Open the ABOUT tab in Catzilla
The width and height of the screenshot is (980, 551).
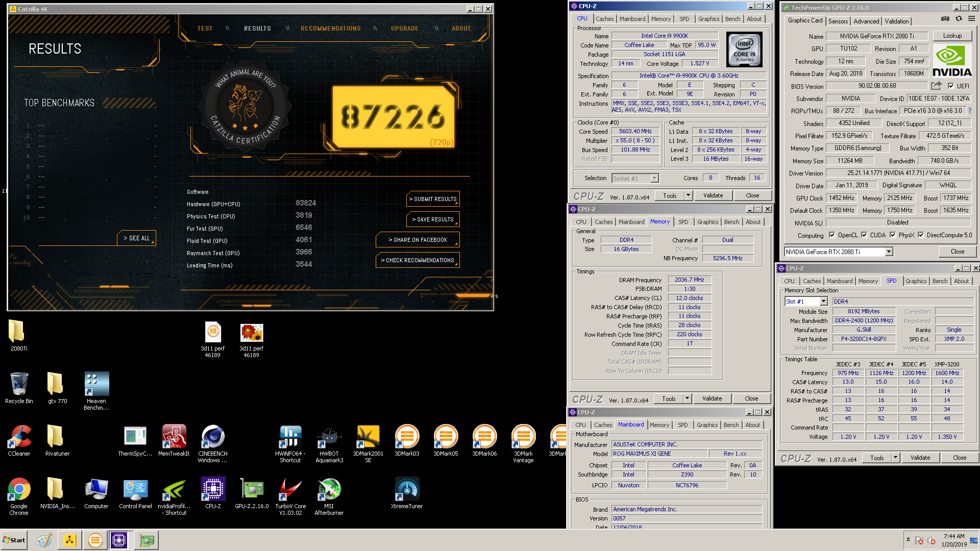[461, 29]
